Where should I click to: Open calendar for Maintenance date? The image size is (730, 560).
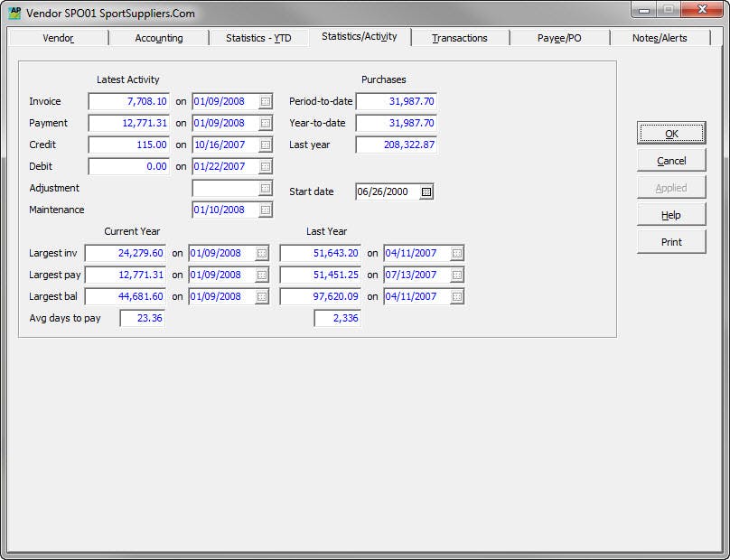(x=266, y=210)
